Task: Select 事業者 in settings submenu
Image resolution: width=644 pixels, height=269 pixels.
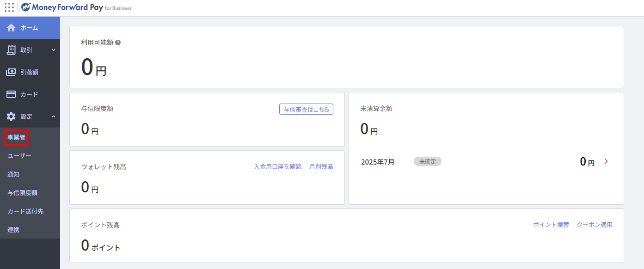Action: point(16,137)
